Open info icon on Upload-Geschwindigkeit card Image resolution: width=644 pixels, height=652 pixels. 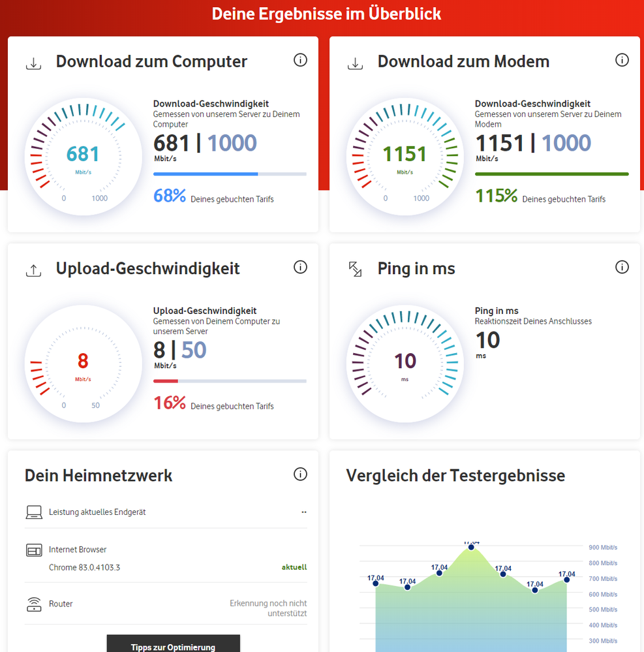point(300,267)
